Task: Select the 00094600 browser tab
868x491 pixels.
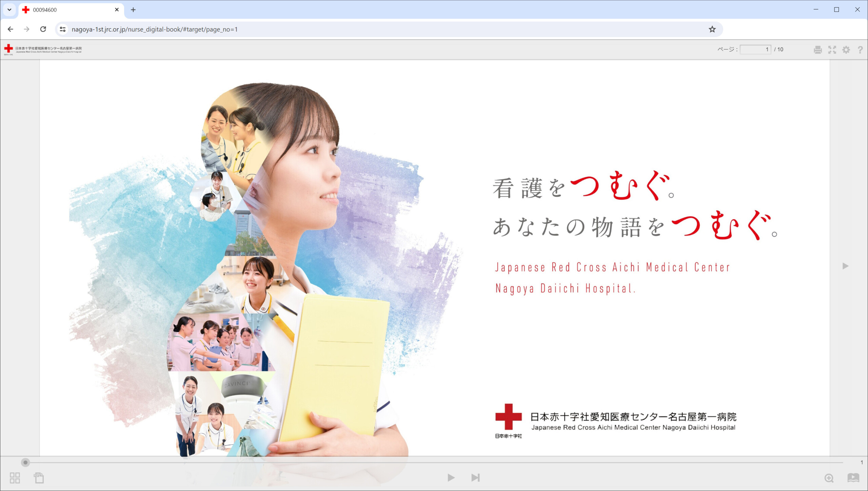Action: click(x=71, y=10)
